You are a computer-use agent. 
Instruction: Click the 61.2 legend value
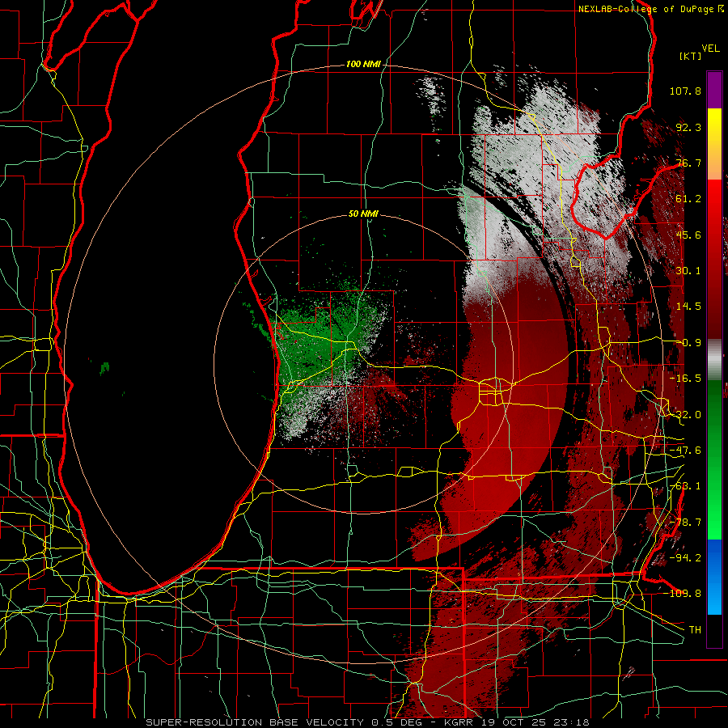point(688,199)
